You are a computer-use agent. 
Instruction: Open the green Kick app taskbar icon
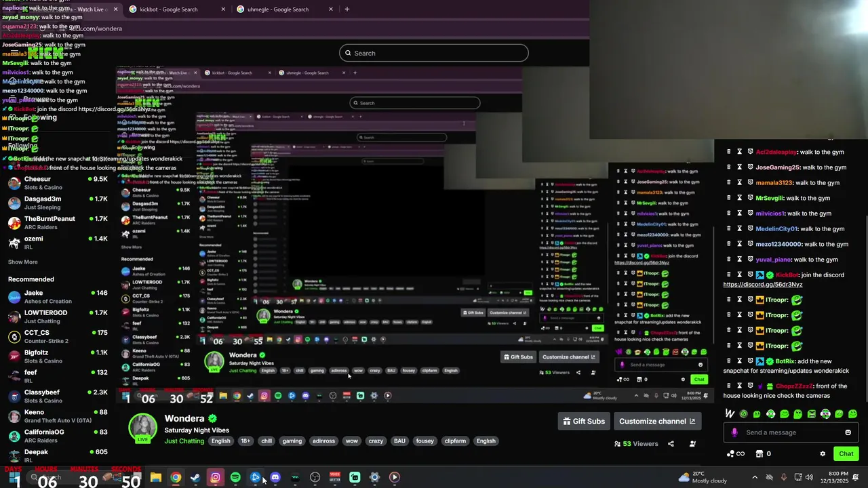tap(355, 477)
